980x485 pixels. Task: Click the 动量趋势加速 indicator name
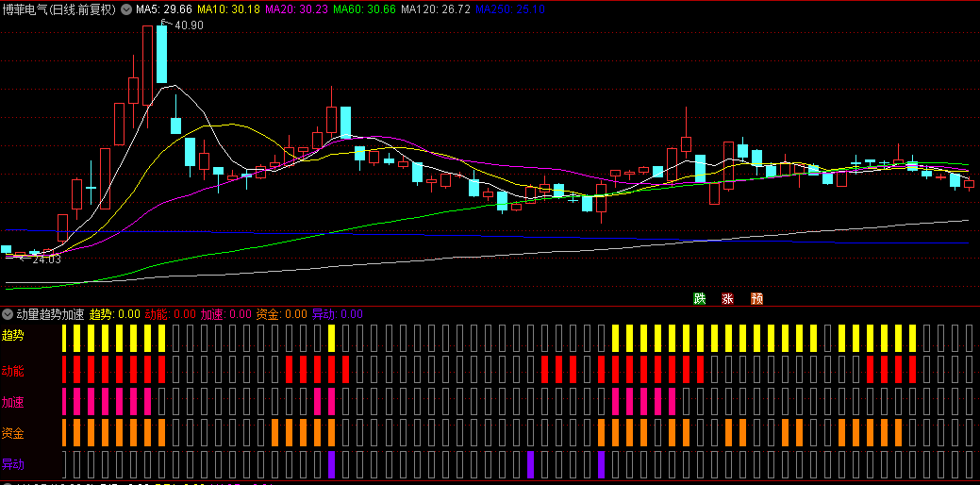pyautogui.click(x=50, y=314)
